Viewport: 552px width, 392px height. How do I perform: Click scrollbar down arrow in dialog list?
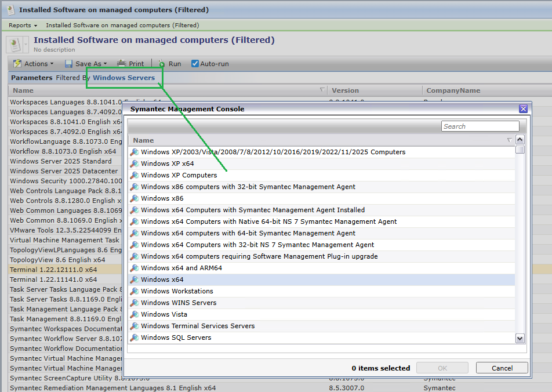pyautogui.click(x=520, y=339)
